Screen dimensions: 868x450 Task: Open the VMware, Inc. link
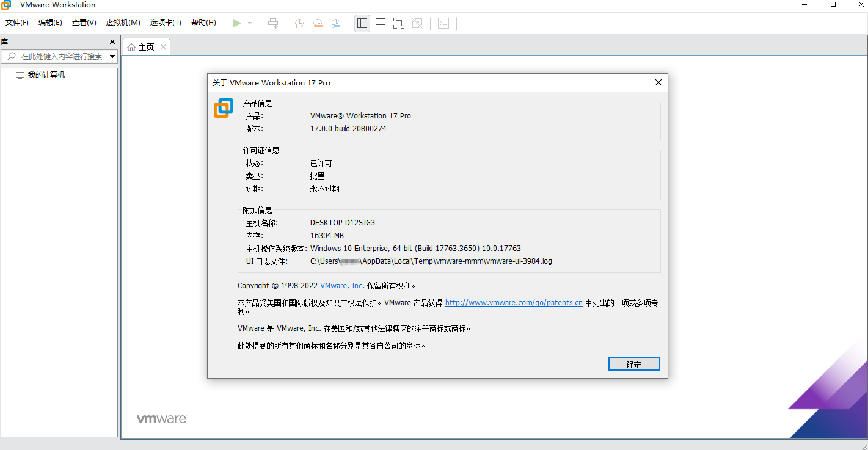point(342,286)
